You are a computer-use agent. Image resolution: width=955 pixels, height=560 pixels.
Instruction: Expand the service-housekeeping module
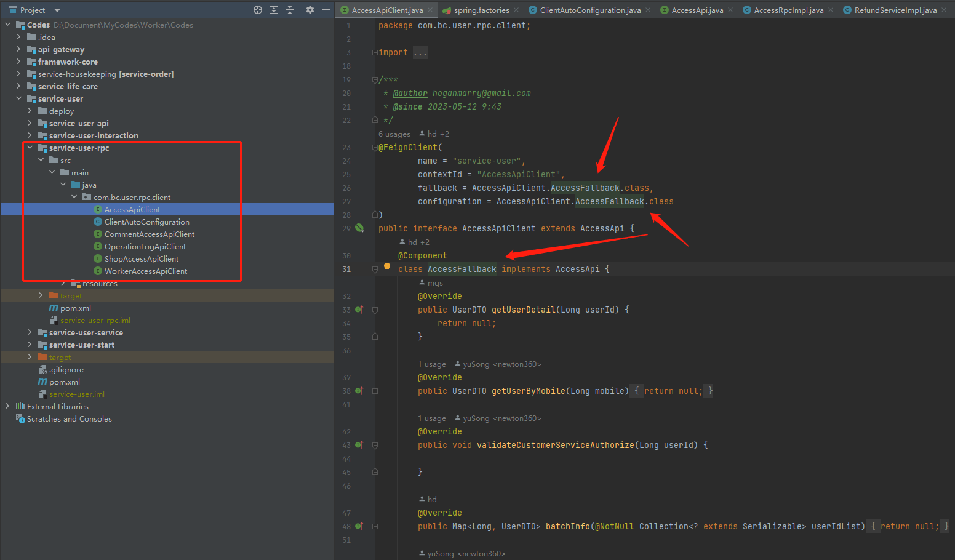(18, 74)
